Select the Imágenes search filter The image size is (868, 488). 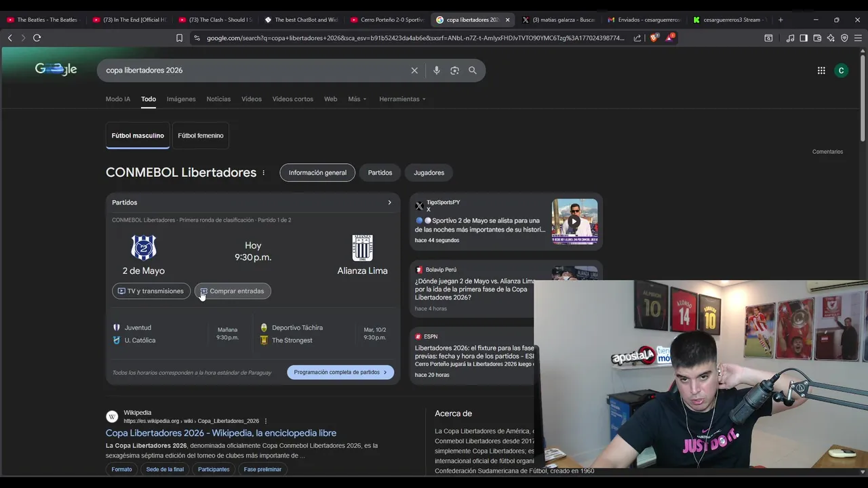181,99
